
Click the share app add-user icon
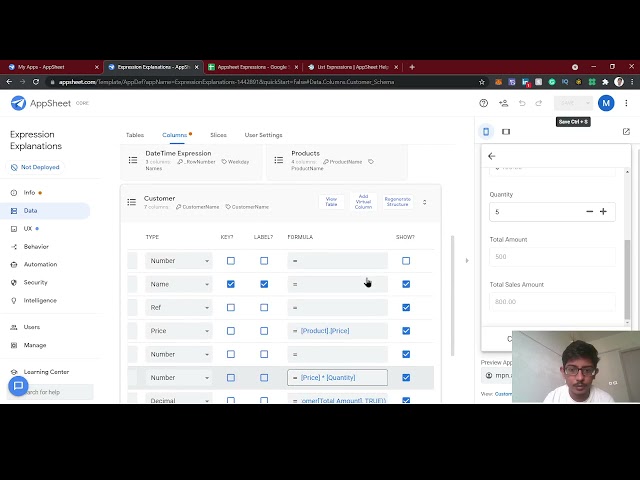(x=503, y=103)
